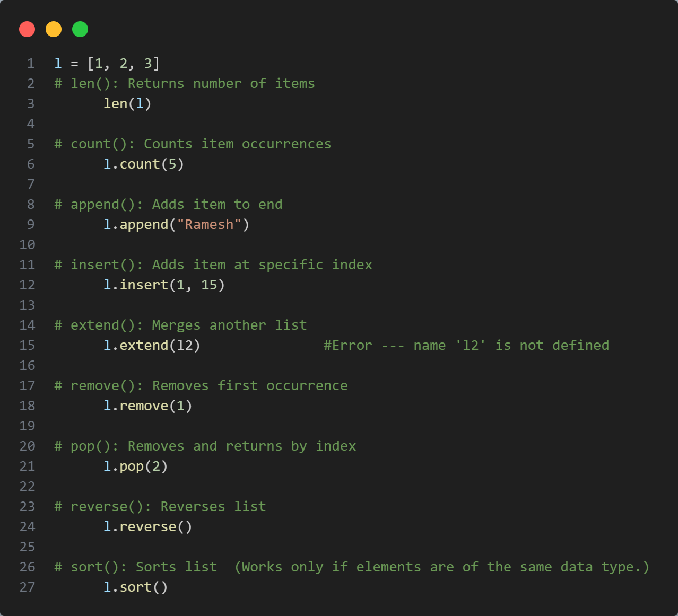Click the red close dot

tap(27, 29)
